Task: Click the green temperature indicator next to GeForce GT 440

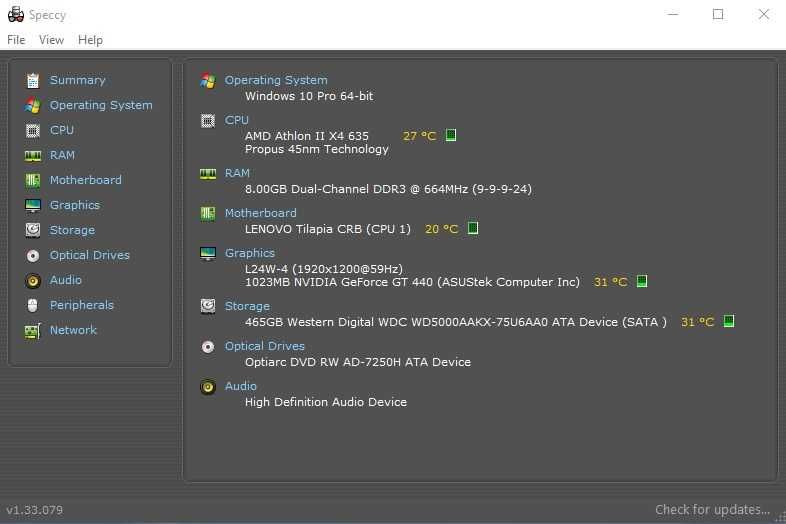Action: pos(642,281)
